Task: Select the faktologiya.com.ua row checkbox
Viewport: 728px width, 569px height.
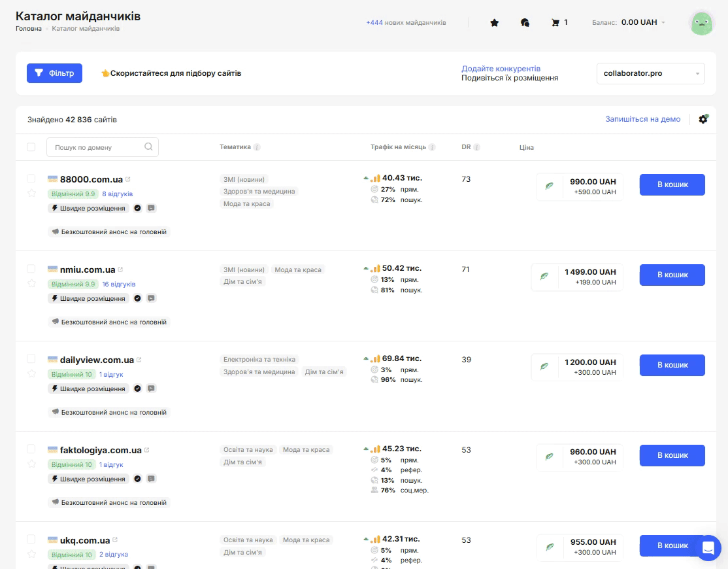Action: [x=31, y=449]
